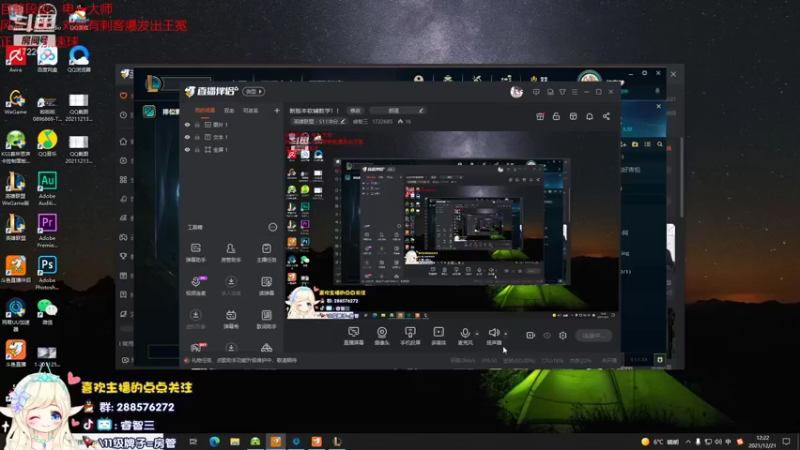Click the record video icon
The image size is (800, 450).
point(531,335)
